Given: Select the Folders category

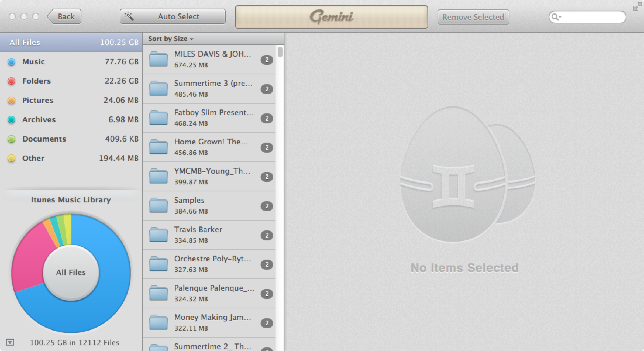Looking at the screenshot, I should pyautogui.click(x=71, y=81).
